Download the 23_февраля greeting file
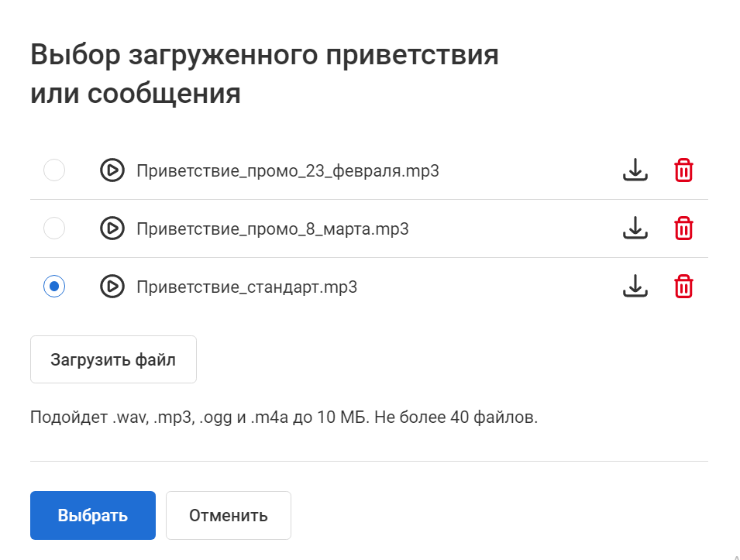 [635, 170]
